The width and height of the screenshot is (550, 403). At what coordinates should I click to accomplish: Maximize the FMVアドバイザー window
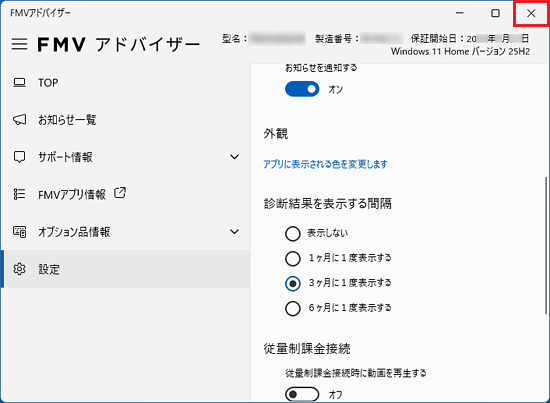[x=495, y=13]
